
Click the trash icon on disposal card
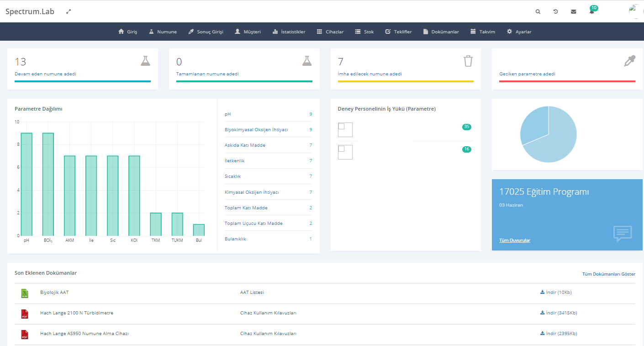pos(468,61)
